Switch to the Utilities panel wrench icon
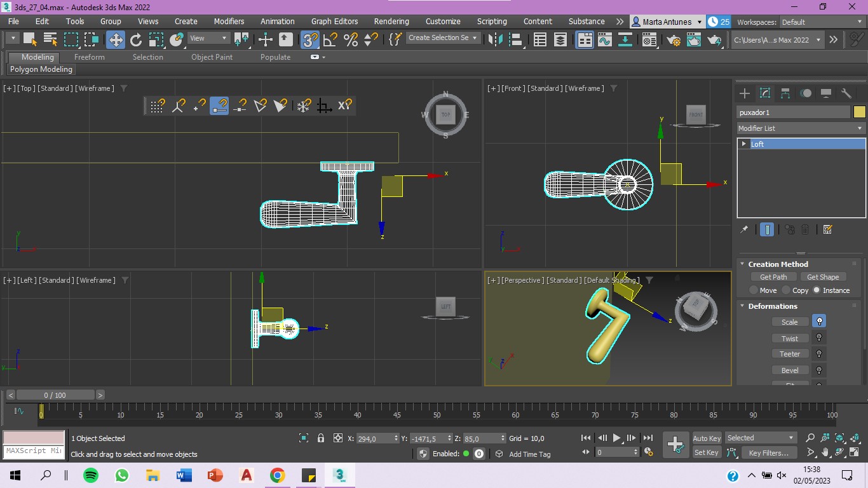This screenshot has height=488, width=868. click(846, 93)
